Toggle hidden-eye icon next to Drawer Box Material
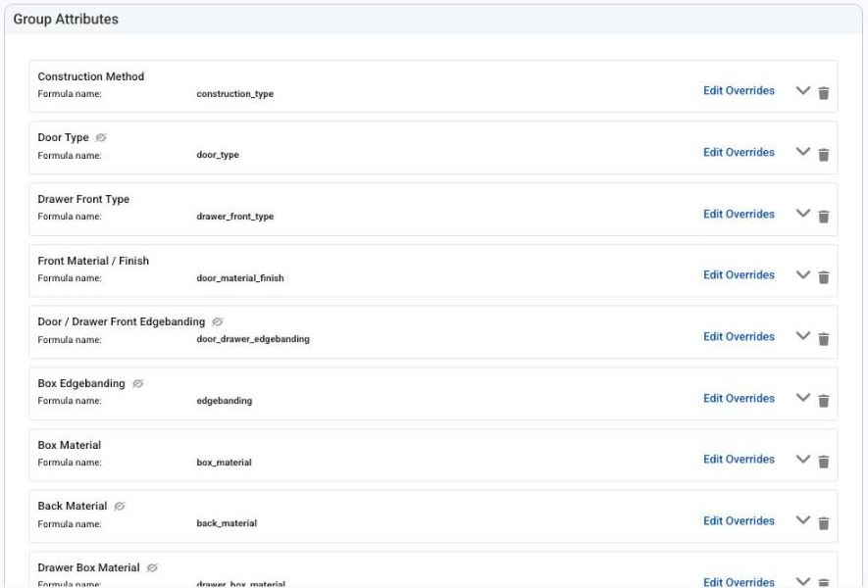 152,567
